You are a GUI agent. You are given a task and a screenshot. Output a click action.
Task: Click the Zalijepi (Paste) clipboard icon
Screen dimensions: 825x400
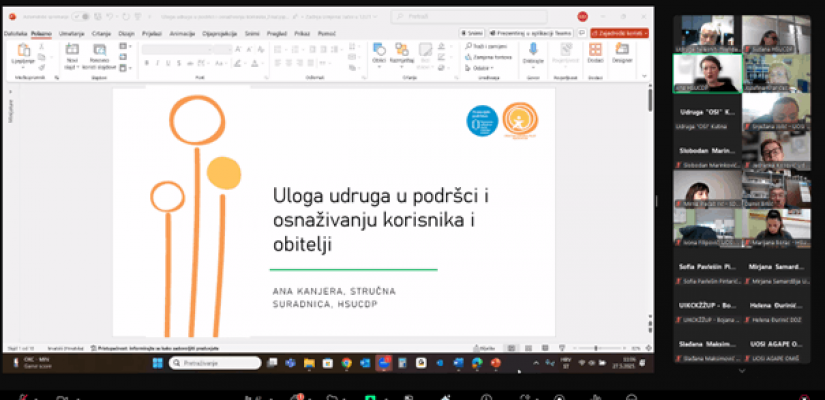coord(22,51)
